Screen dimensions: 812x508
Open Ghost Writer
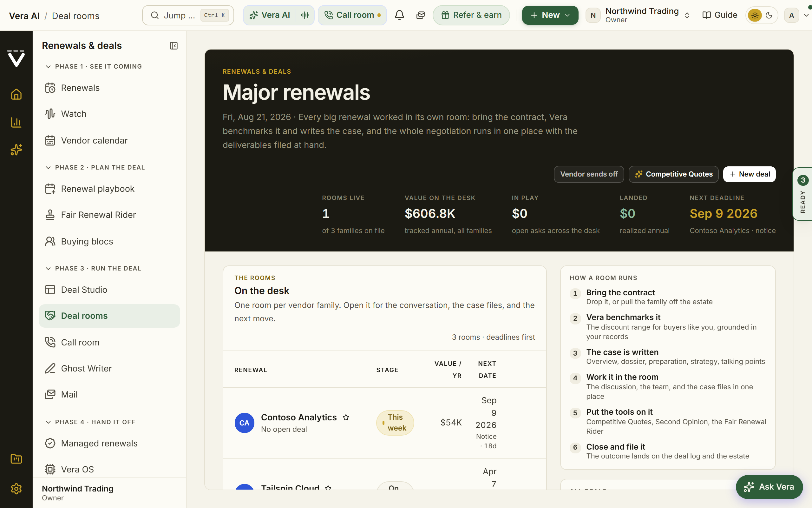[109, 369]
